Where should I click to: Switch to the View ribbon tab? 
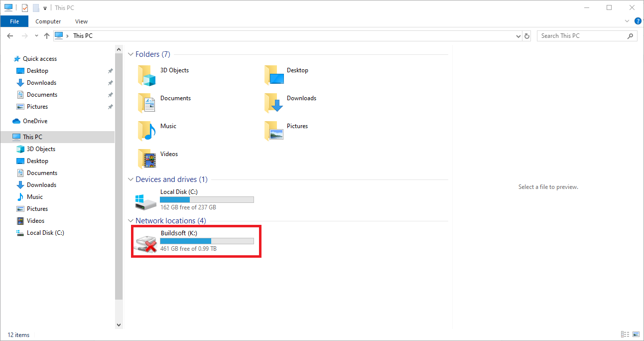coord(81,21)
